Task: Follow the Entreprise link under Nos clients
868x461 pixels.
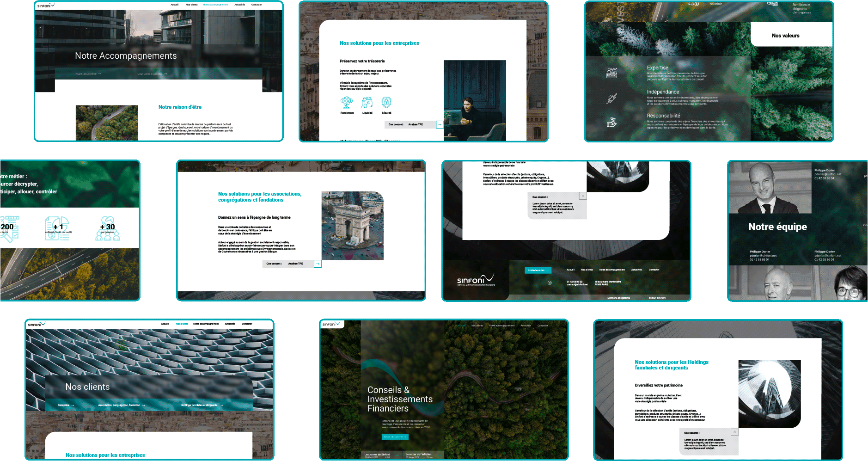Action: [66, 405]
